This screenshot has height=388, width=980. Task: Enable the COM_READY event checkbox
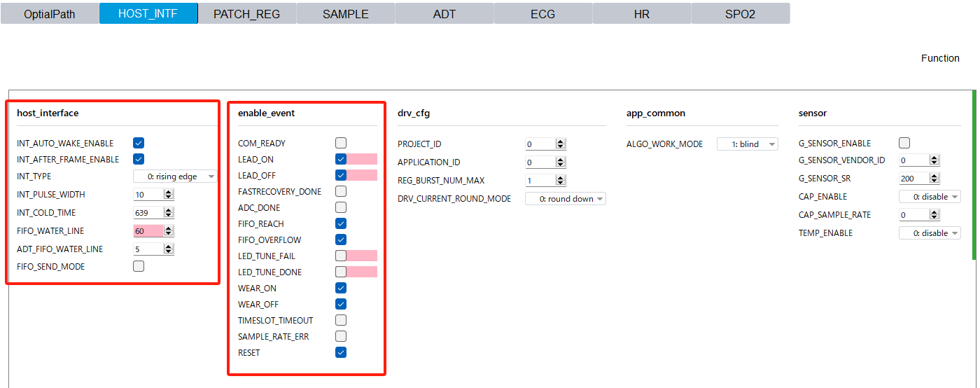pos(341,143)
